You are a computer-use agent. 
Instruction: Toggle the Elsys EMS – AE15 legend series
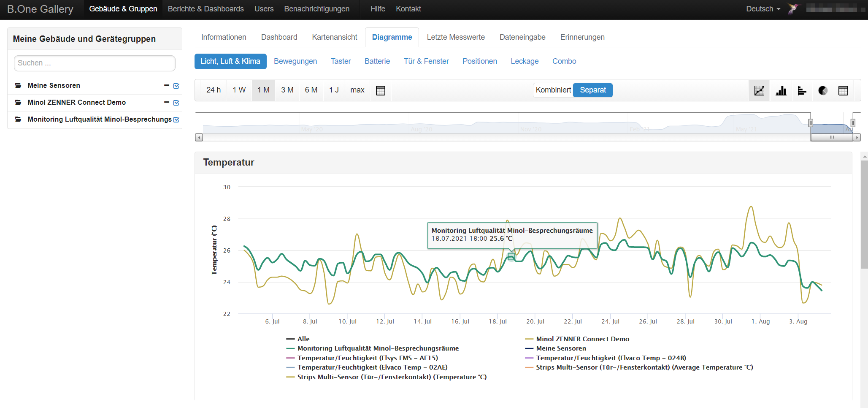(362, 358)
